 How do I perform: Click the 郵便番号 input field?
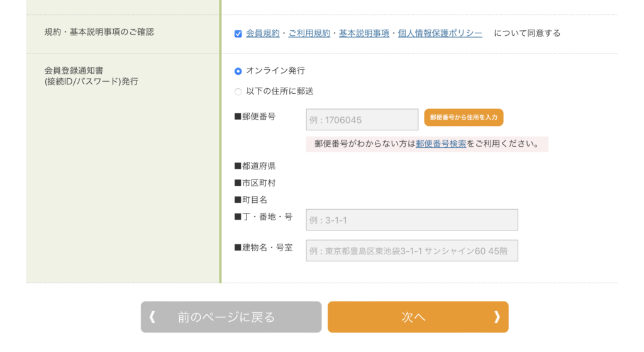tap(362, 120)
